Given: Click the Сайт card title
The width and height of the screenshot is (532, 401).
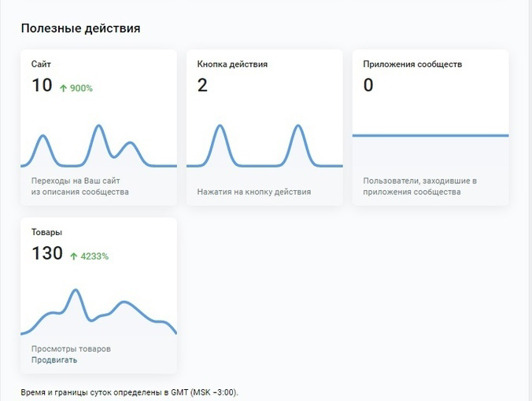Looking at the screenshot, I should [x=41, y=64].
